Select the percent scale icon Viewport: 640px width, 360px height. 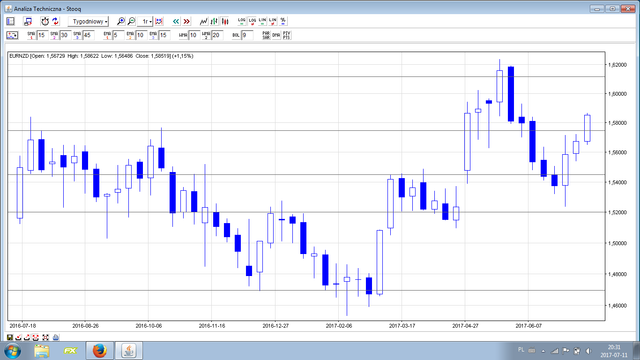(x=283, y=21)
